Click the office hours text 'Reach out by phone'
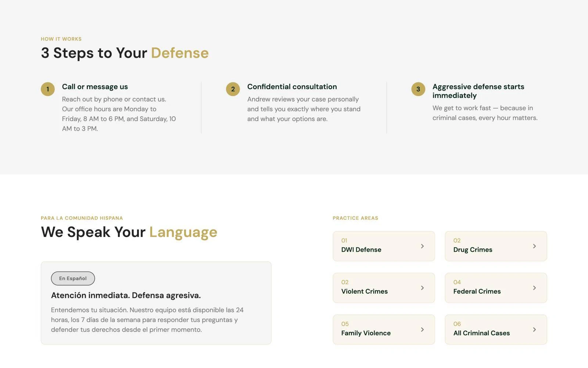 pos(119,114)
